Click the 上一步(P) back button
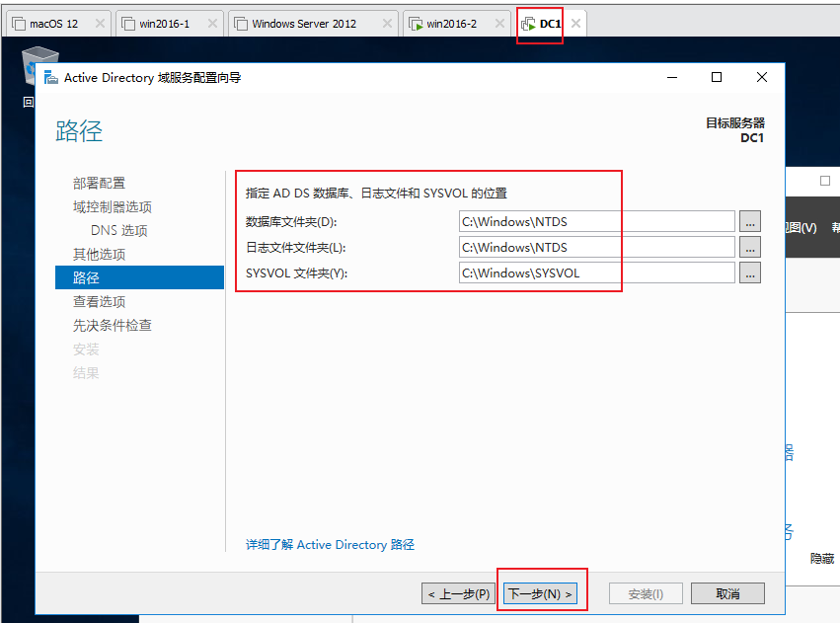The height and width of the screenshot is (623, 840). pyautogui.click(x=459, y=593)
